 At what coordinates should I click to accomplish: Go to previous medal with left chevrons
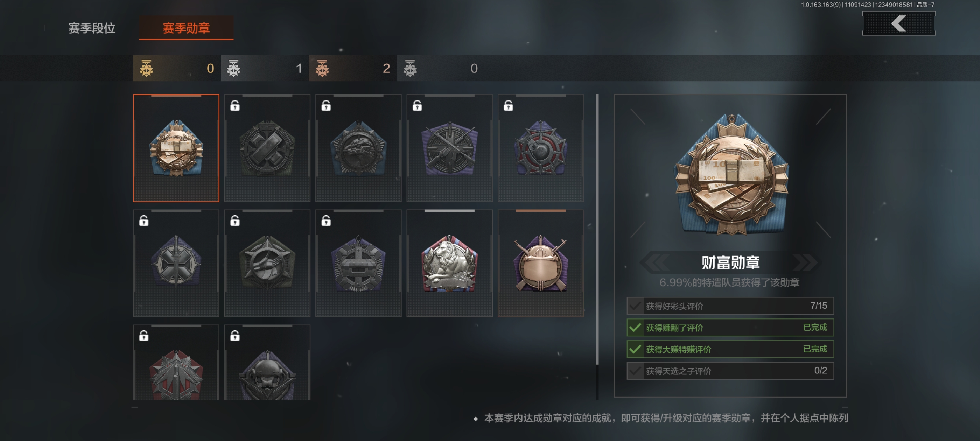click(x=655, y=262)
